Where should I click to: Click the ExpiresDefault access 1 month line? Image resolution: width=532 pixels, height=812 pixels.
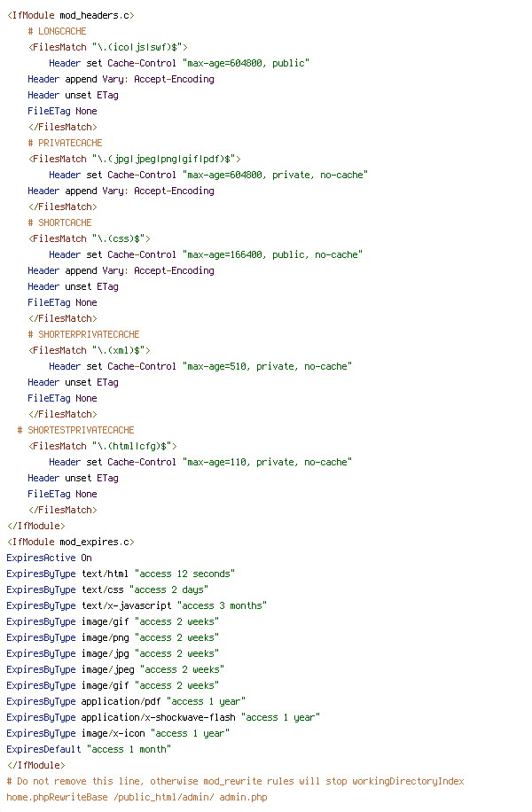tap(89, 749)
